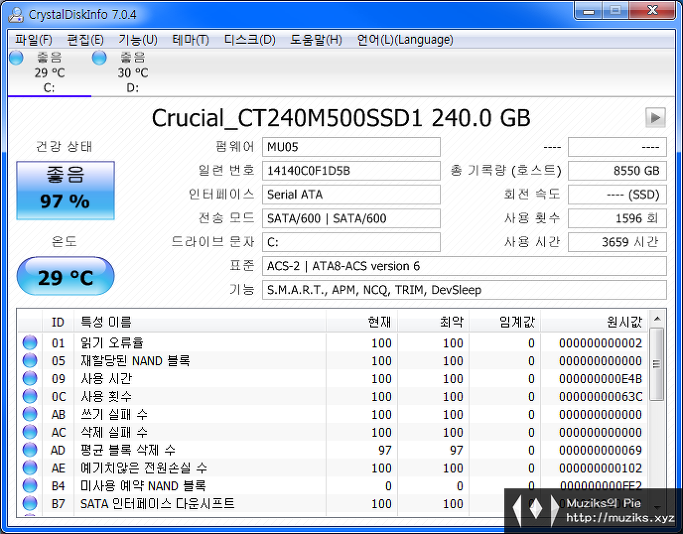Screen dimensions: 683x534
Task: Click status icon of row B7
Action: tap(30, 503)
